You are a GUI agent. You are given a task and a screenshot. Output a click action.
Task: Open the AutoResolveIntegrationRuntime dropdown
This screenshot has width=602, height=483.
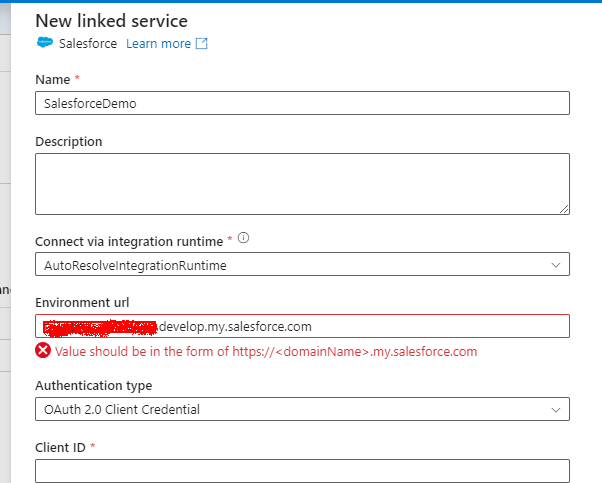[302, 264]
